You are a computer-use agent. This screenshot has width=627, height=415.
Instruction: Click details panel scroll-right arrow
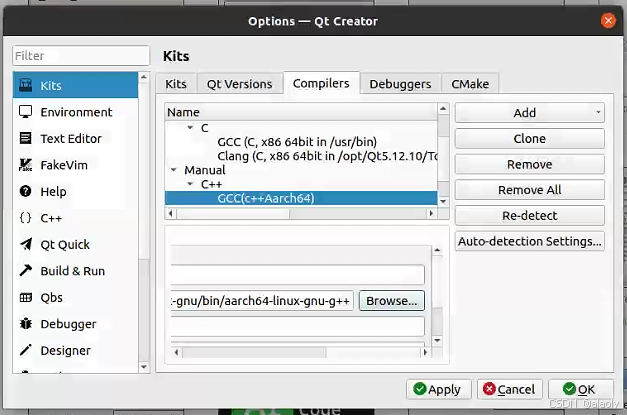pyautogui.click(x=425, y=353)
